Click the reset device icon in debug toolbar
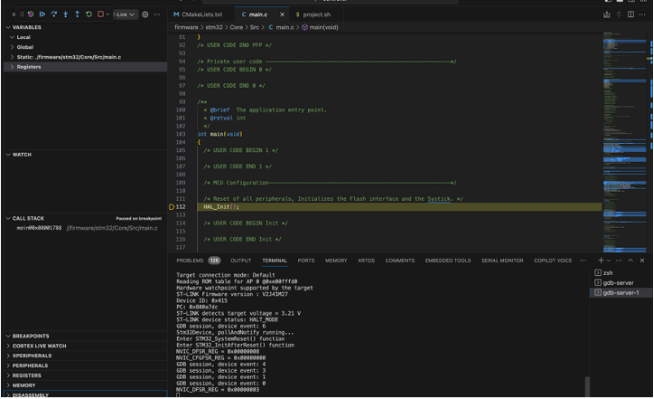This screenshot has width=654, height=399. (x=30, y=14)
